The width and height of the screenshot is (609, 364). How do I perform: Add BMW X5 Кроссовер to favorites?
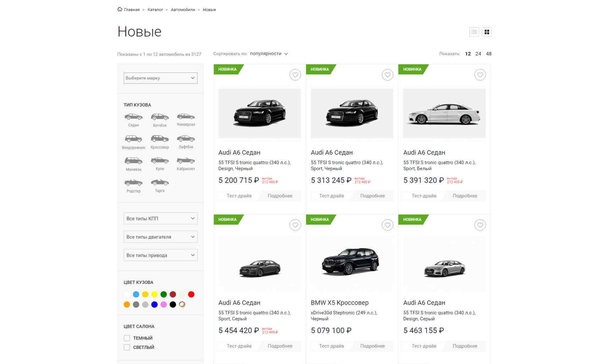point(387,225)
